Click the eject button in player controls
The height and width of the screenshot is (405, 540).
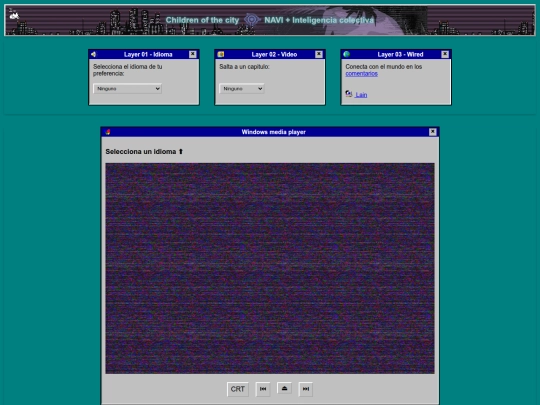[284, 388]
